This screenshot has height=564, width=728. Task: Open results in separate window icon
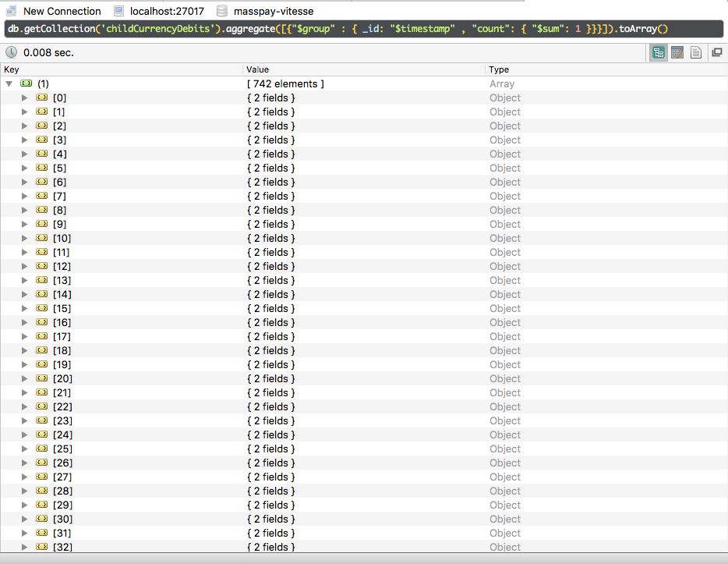click(717, 52)
